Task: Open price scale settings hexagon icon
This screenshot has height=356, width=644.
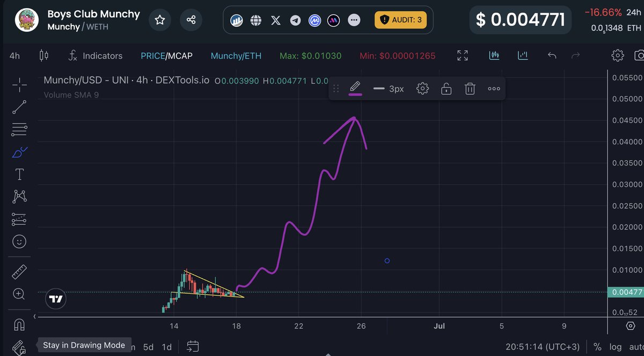Action: (x=631, y=326)
